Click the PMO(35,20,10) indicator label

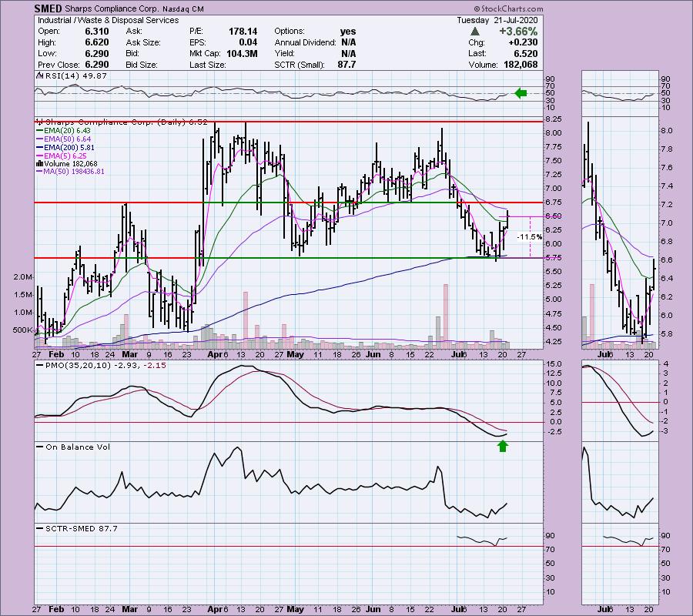click(x=105, y=366)
